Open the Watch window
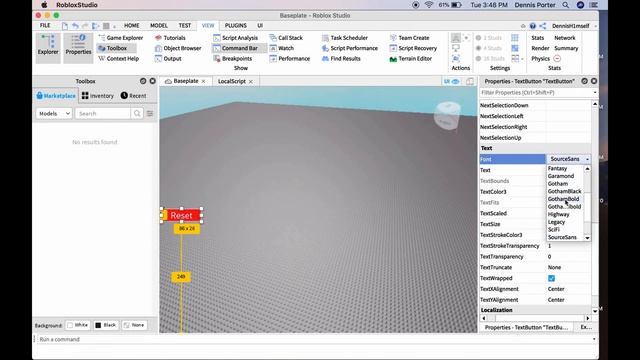The image size is (640, 360). 282,48
